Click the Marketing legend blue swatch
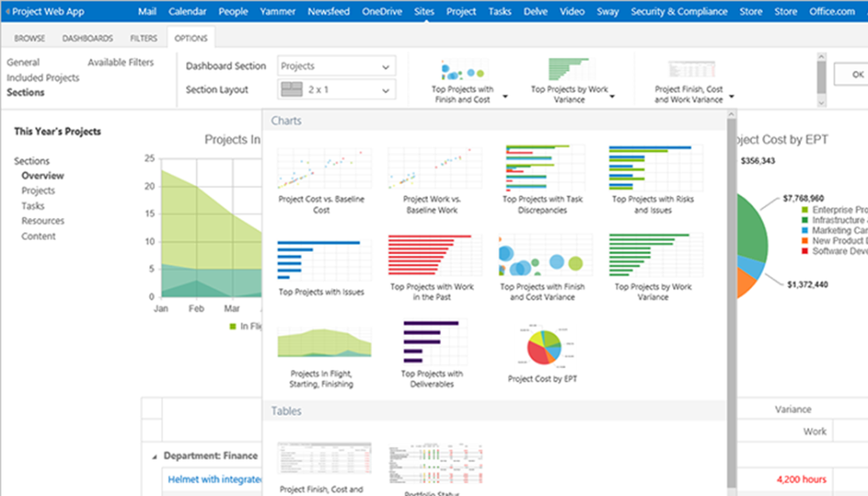 (805, 231)
